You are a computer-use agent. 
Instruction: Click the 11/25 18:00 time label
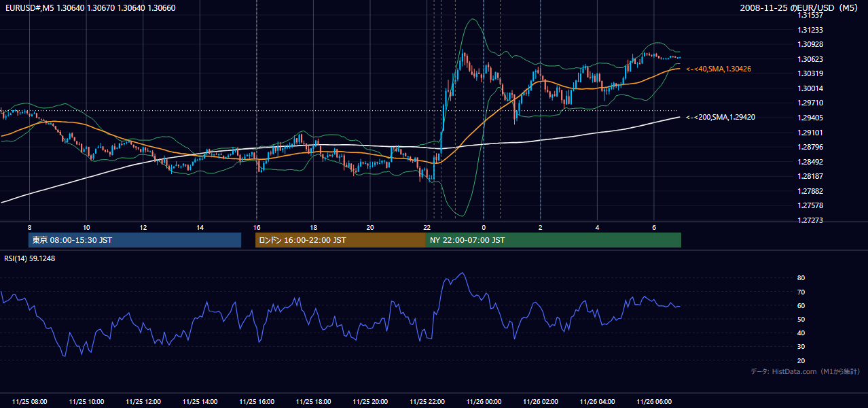[x=313, y=402]
